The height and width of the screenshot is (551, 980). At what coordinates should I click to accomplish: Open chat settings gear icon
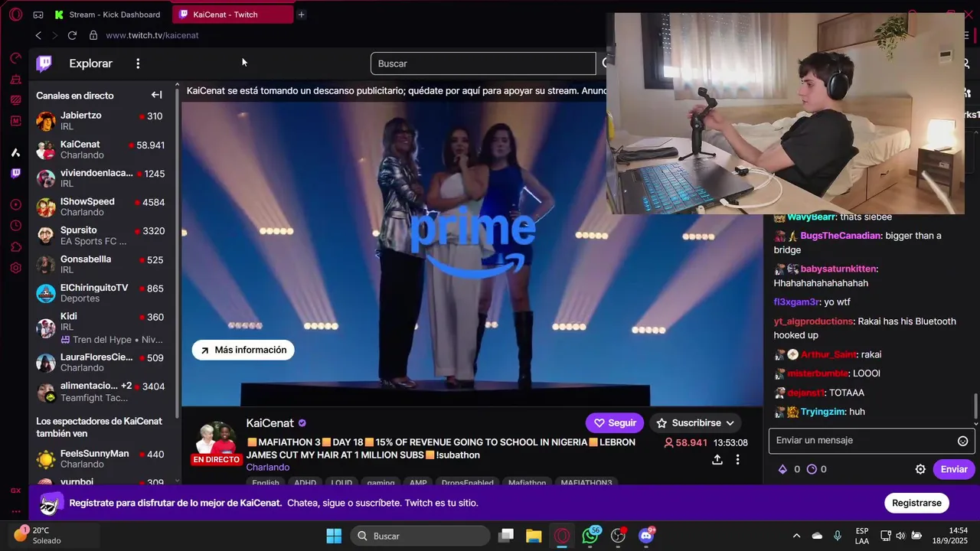tap(921, 469)
